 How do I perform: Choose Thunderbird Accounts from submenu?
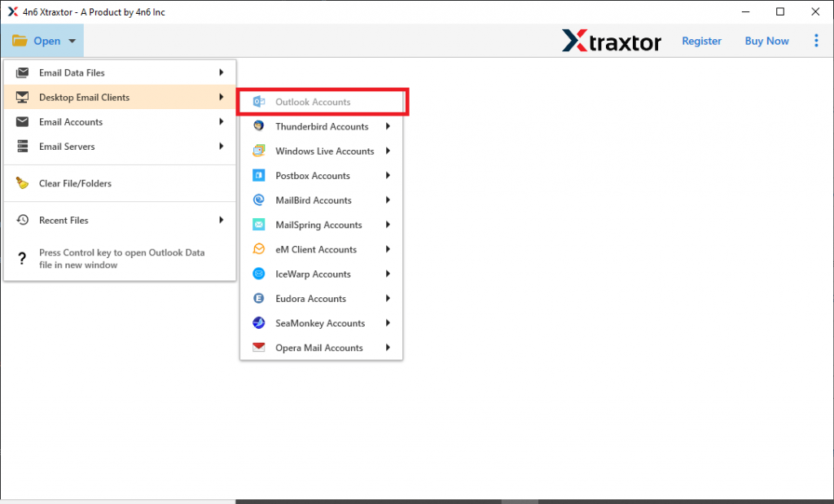click(x=321, y=126)
